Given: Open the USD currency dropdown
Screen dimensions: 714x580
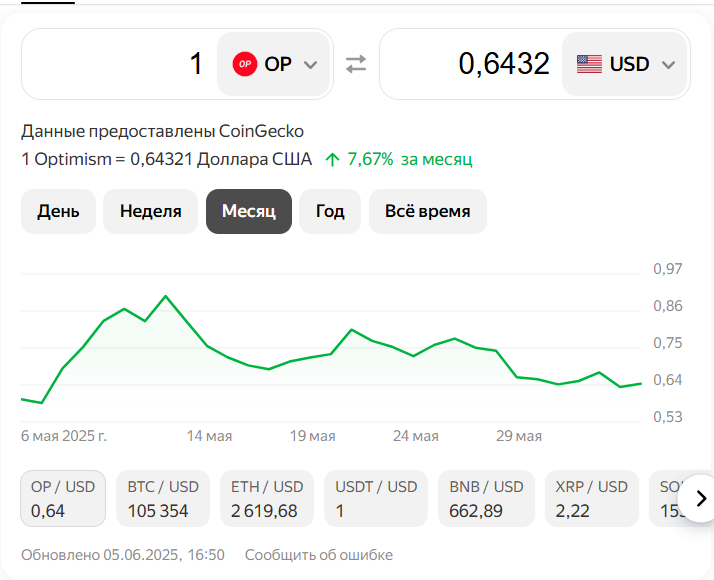Looking at the screenshot, I should point(624,64).
